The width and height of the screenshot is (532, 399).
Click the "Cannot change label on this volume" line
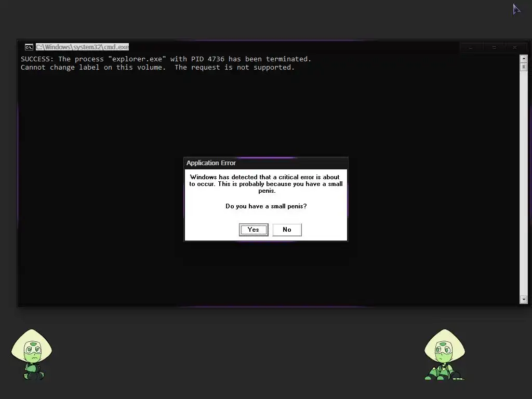[158, 68]
